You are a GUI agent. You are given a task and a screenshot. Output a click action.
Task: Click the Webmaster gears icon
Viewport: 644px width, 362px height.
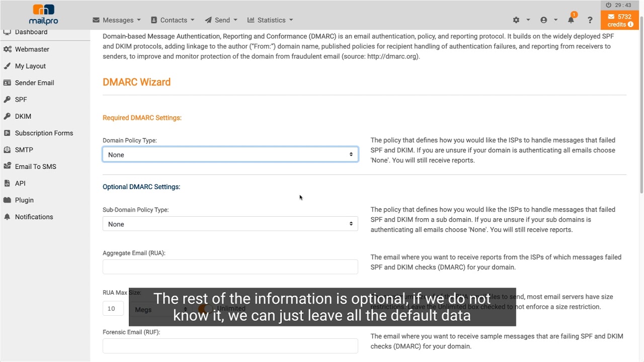pyautogui.click(x=7, y=49)
